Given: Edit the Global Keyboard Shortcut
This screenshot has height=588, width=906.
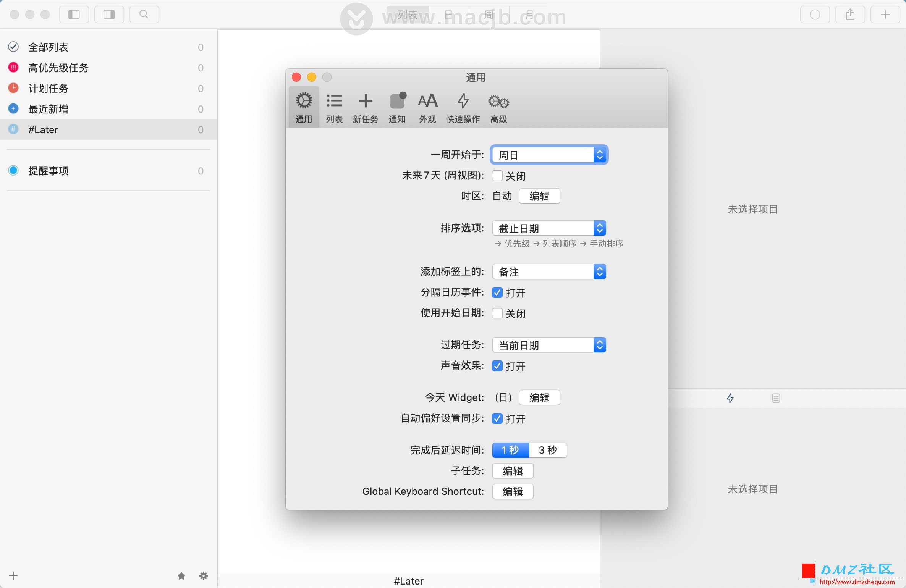Looking at the screenshot, I should tap(513, 491).
